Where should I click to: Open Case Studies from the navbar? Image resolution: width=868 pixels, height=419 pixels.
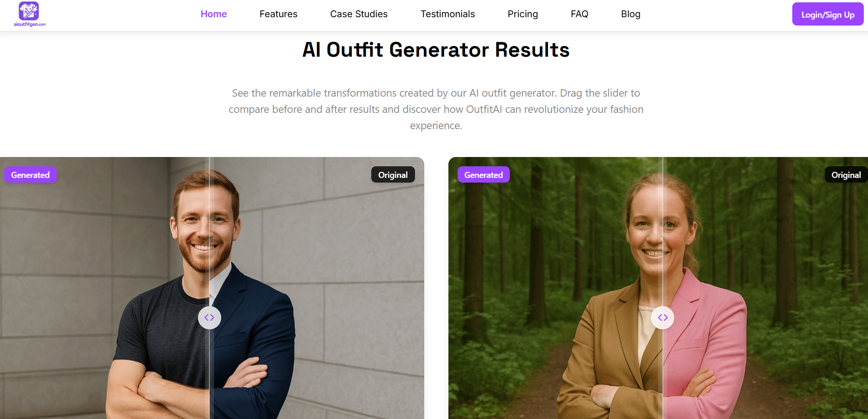359,14
